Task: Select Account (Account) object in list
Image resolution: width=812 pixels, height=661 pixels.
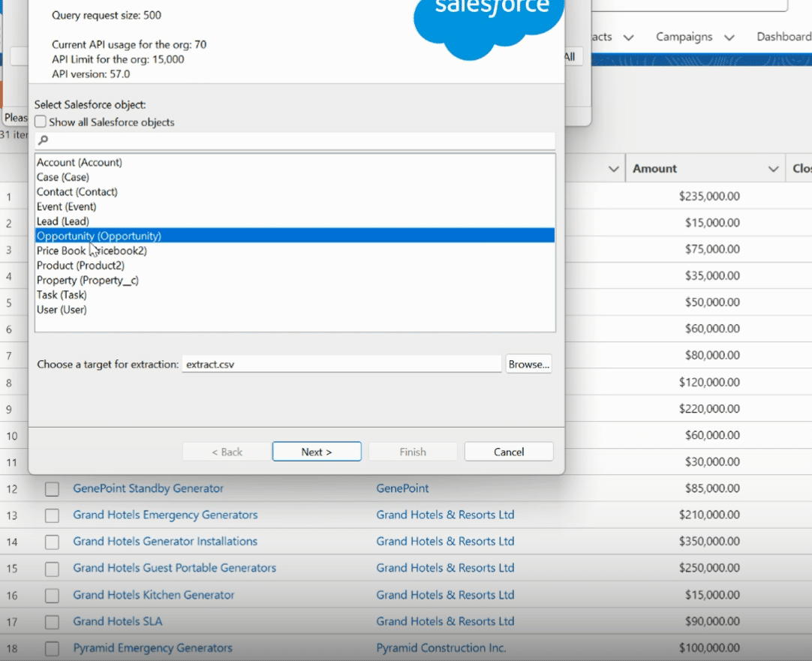Action: pyautogui.click(x=295, y=162)
